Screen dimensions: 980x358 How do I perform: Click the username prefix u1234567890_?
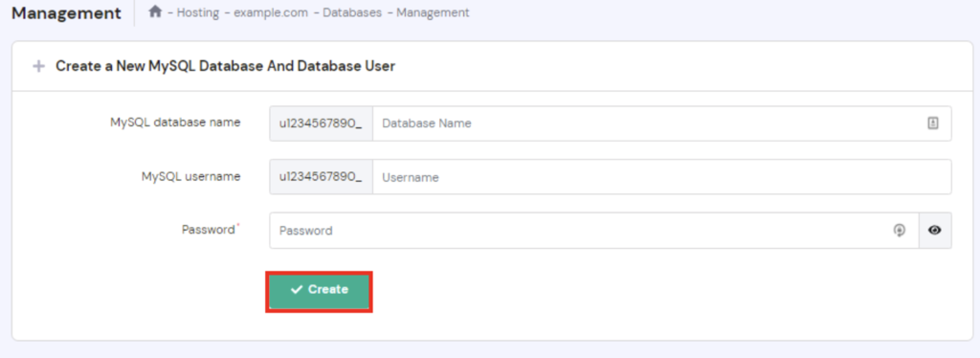(x=321, y=177)
